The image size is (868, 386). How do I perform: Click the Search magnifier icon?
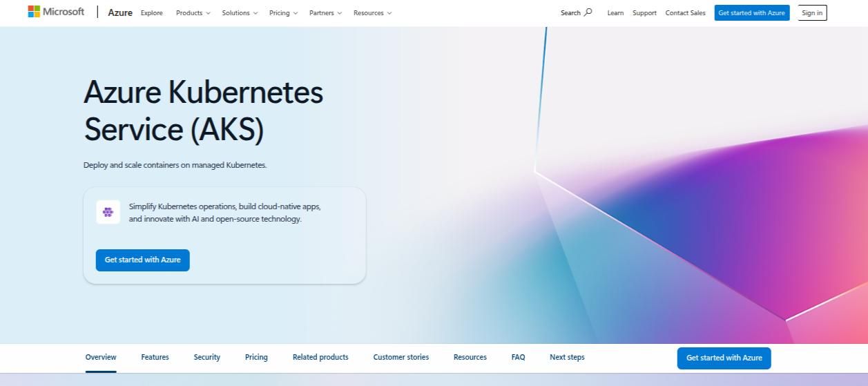point(588,12)
